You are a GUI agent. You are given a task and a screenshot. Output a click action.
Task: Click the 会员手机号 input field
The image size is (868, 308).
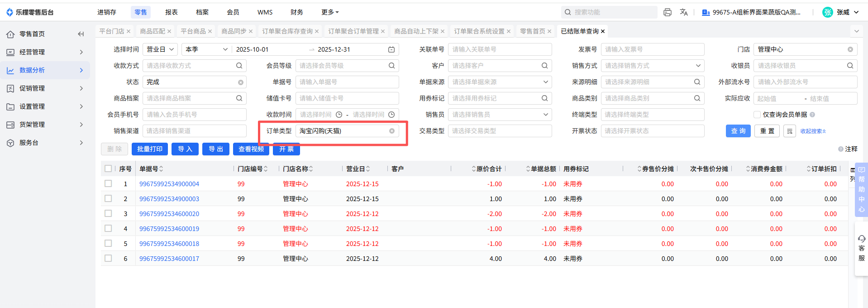coord(195,115)
